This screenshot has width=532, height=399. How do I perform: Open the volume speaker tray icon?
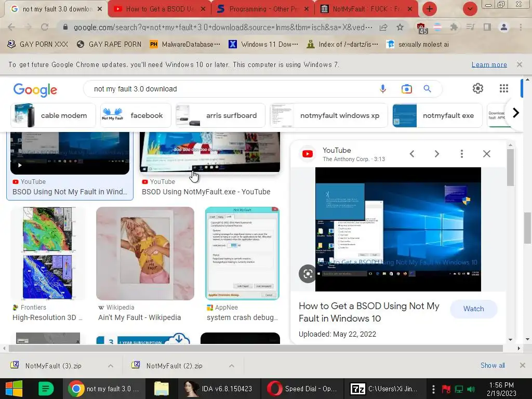(471, 389)
